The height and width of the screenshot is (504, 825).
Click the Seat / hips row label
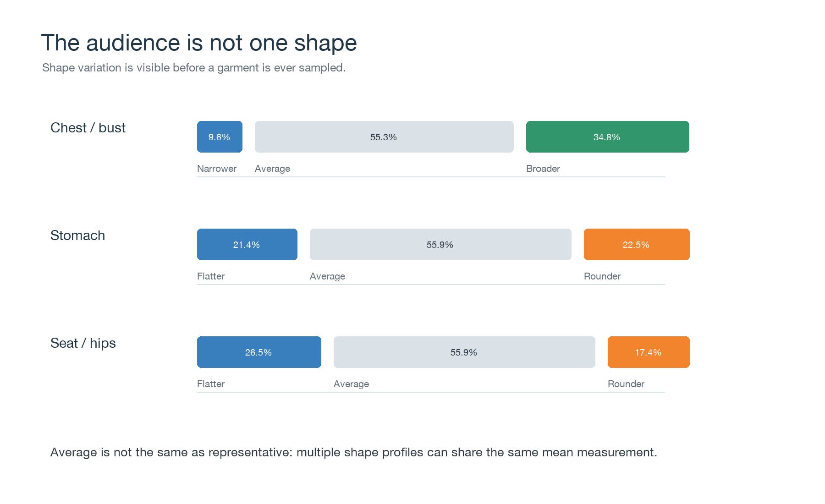click(x=83, y=343)
